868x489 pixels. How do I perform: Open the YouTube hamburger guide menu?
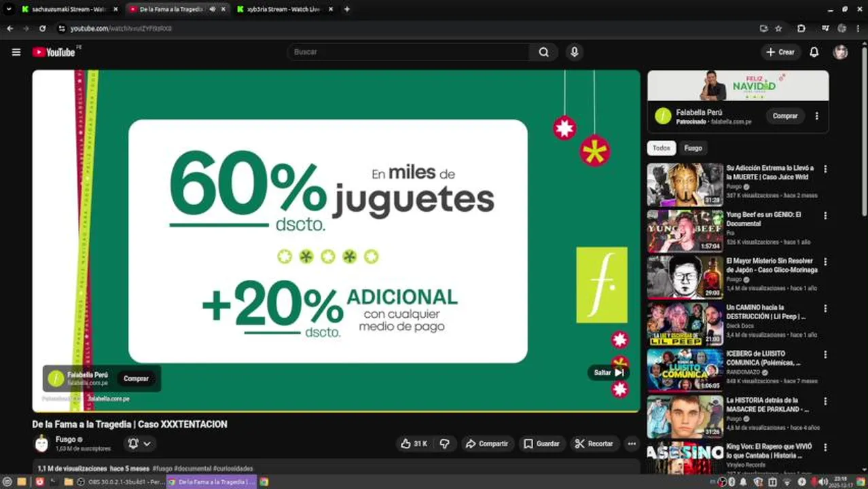[x=16, y=52]
